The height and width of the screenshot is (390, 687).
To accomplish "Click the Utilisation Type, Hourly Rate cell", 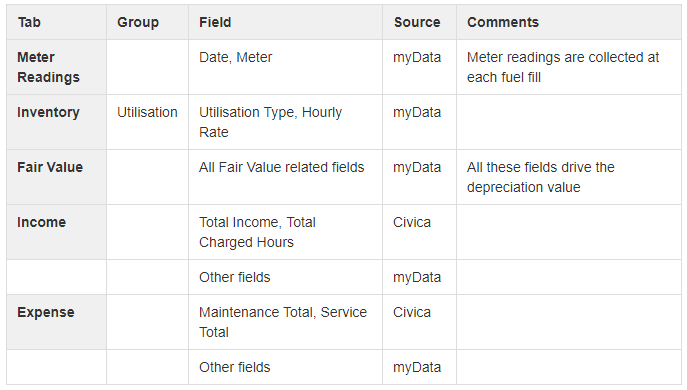I will pos(285,122).
